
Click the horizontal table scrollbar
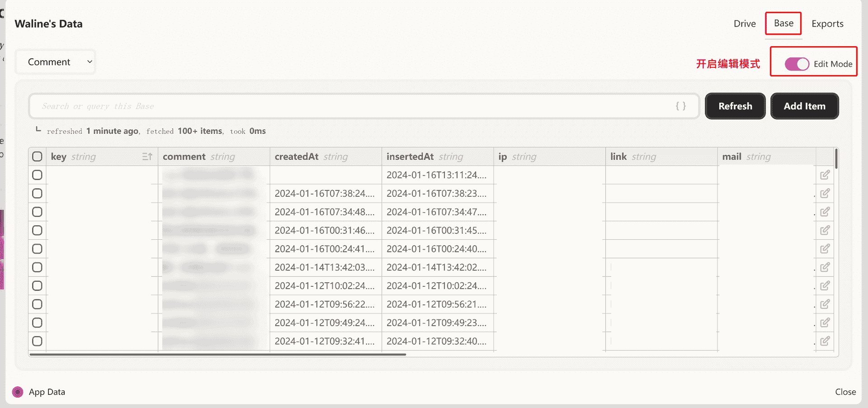[x=217, y=355]
